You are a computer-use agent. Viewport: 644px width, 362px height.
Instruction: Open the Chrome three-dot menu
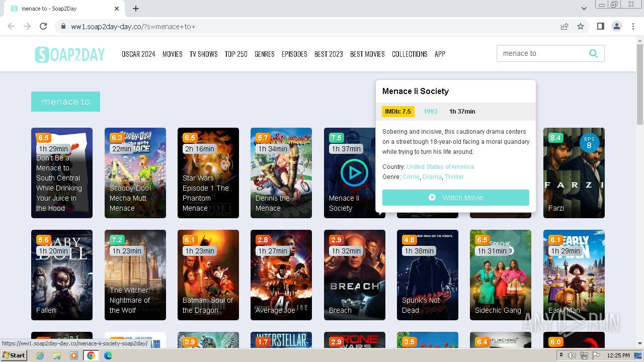pos(633,26)
